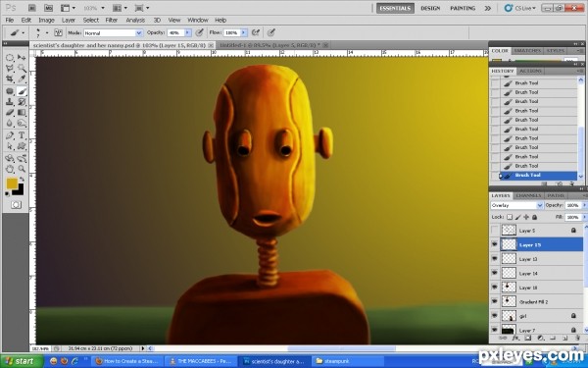Toggle lock transparent pixels in Layers panel
The height and width of the screenshot is (368, 588).
point(510,217)
